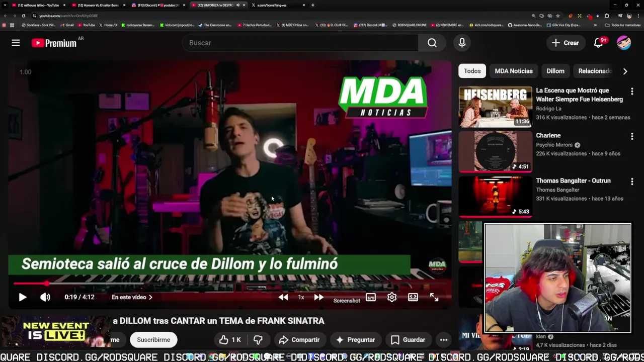Reload the page
Viewport: 644px width, 362px height.
[x=23, y=16]
